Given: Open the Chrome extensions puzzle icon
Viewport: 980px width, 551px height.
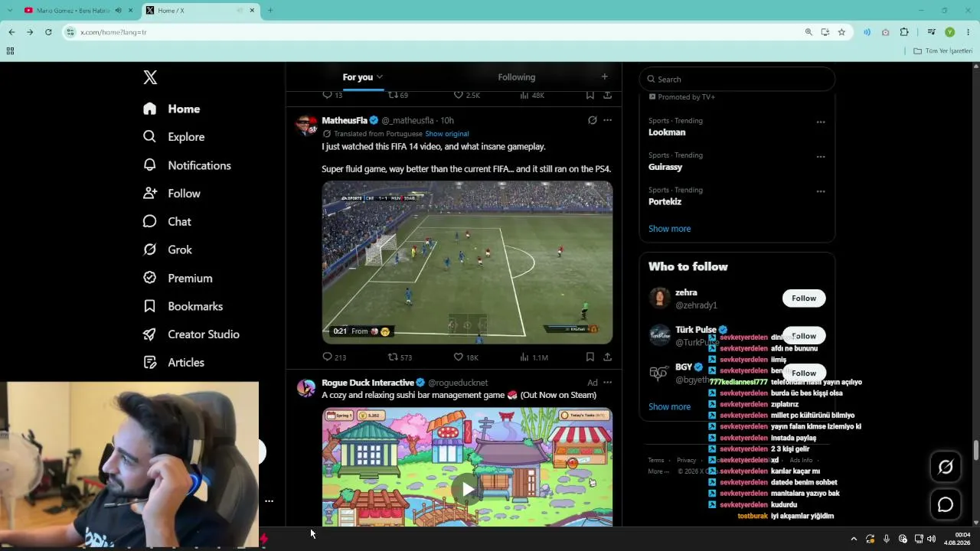Looking at the screenshot, I should coord(904,32).
